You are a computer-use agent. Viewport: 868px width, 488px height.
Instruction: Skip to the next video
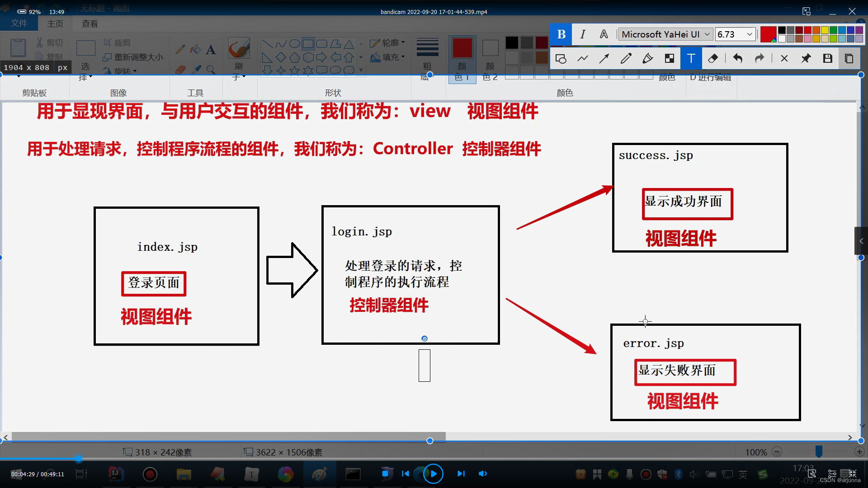coord(461,474)
